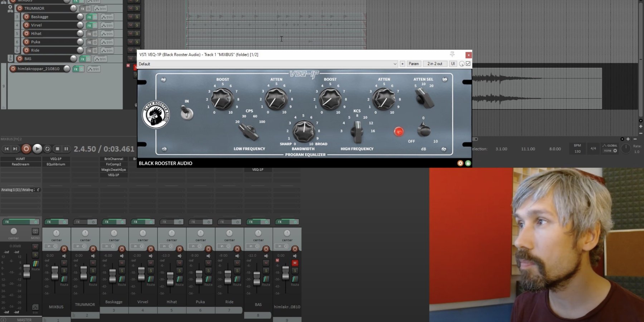The height and width of the screenshot is (322, 644).
Task: Flip the IN toggle switch on VEQ-1P
Action: point(186,113)
